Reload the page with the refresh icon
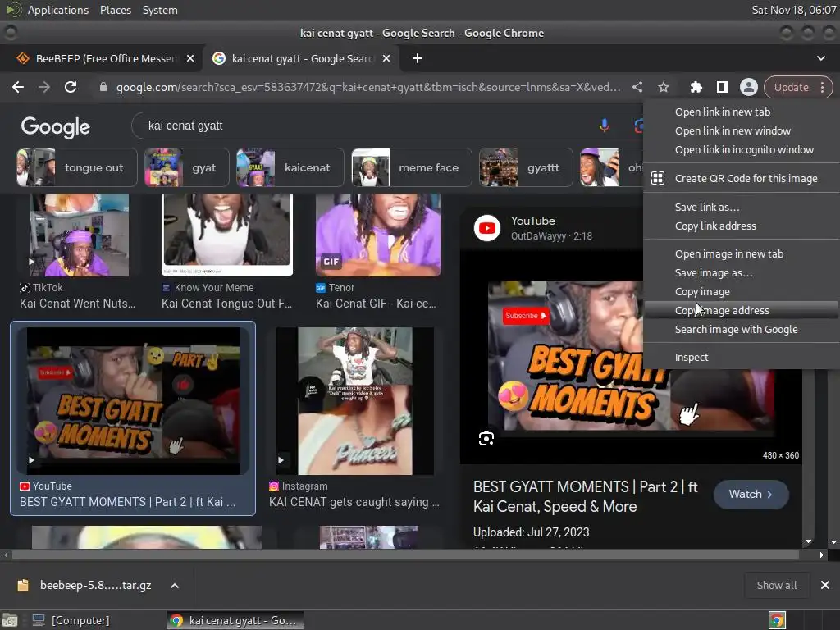 coord(71,87)
